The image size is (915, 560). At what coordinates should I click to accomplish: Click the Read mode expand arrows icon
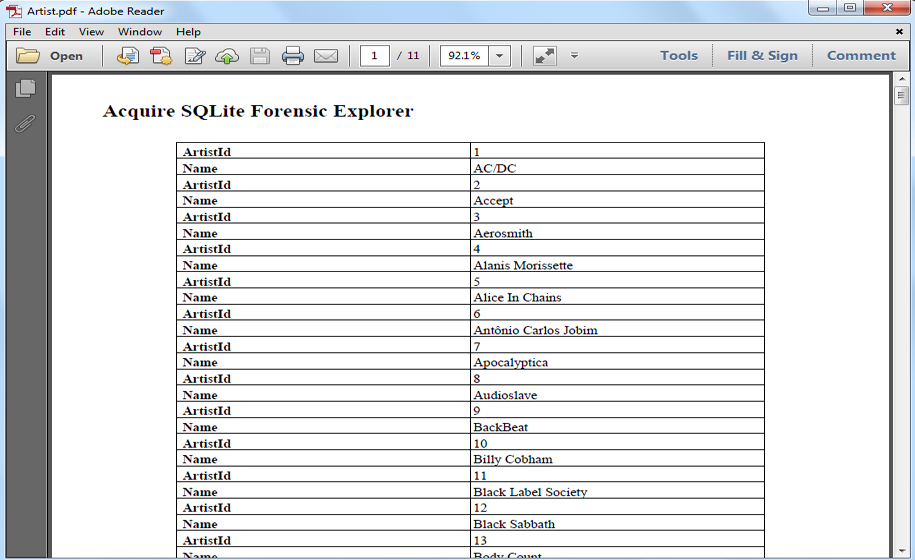[544, 56]
